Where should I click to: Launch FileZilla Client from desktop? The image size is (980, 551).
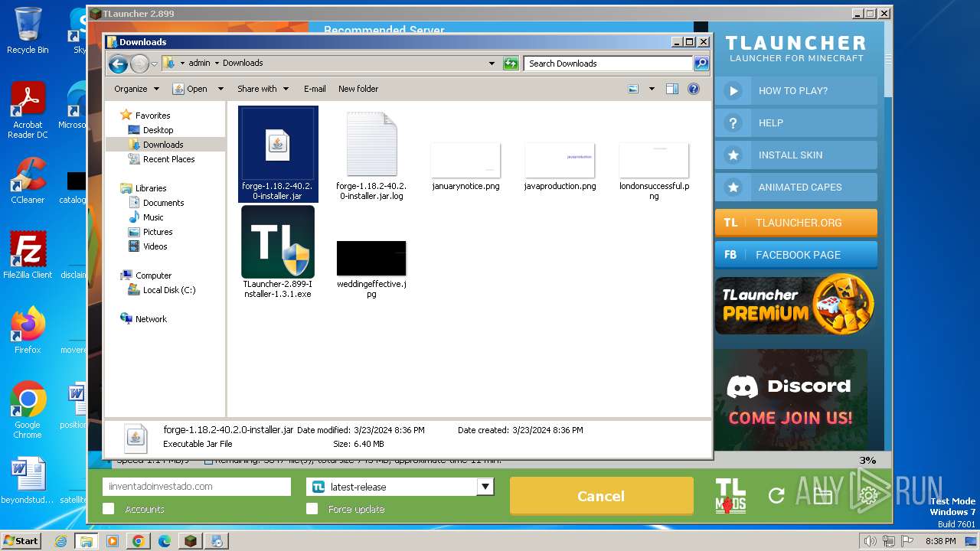(28, 255)
